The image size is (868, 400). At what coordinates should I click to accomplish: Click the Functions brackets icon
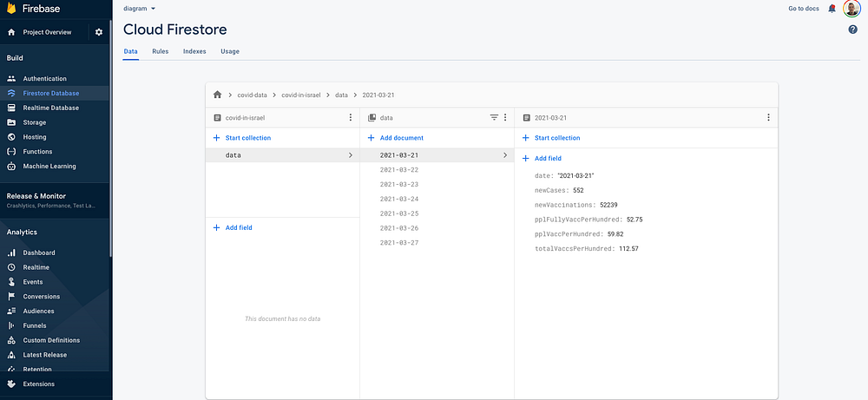[11, 152]
